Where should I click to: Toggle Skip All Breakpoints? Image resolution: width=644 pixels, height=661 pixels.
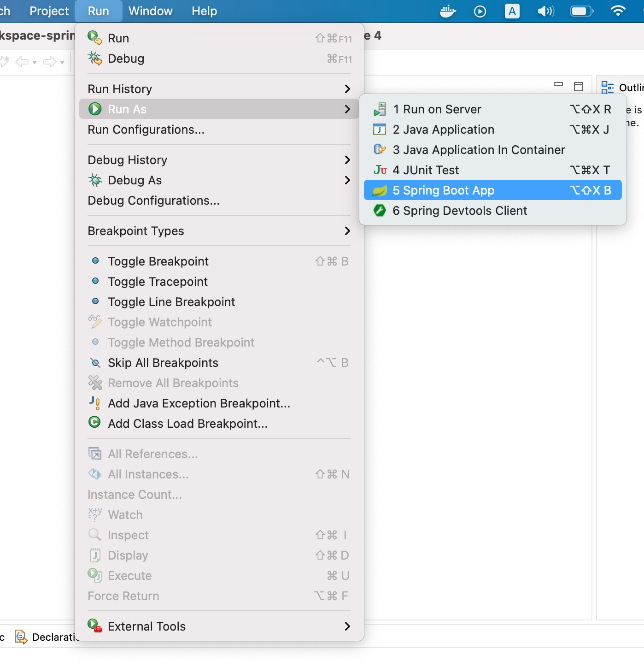[x=163, y=363]
